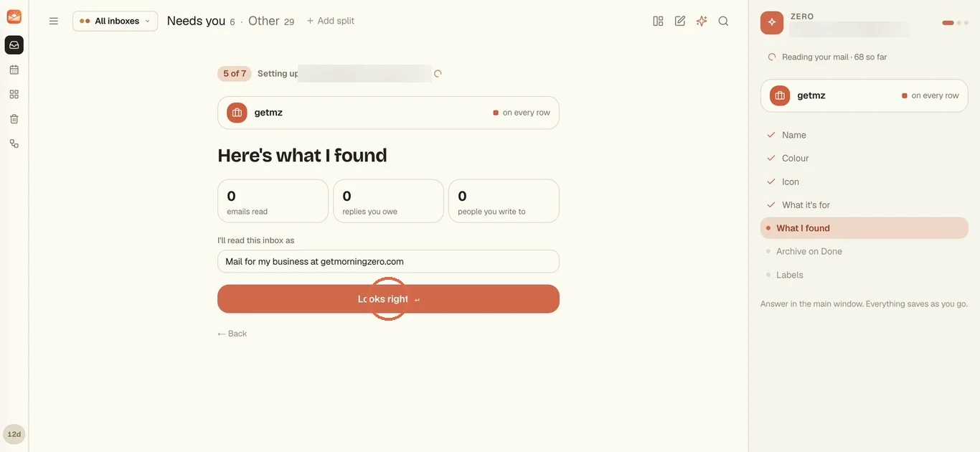The width and height of the screenshot is (980, 452).
Task: Switch to the Needs you tab
Action: [201, 21]
